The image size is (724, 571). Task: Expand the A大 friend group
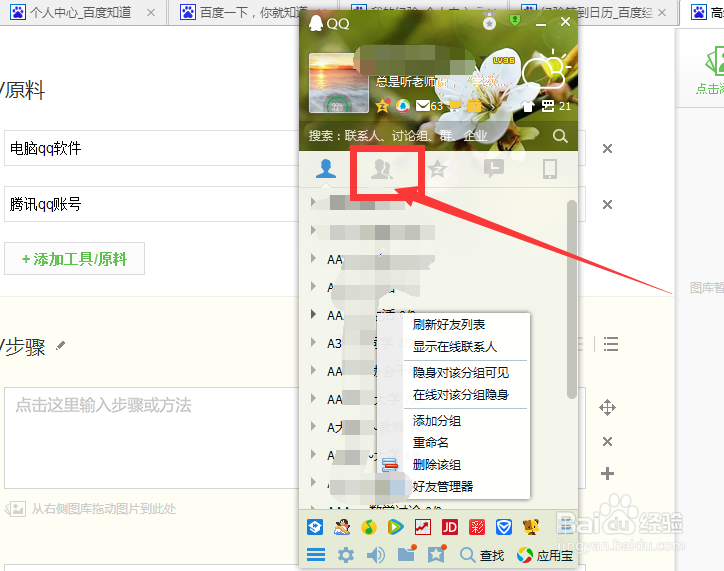click(x=314, y=426)
